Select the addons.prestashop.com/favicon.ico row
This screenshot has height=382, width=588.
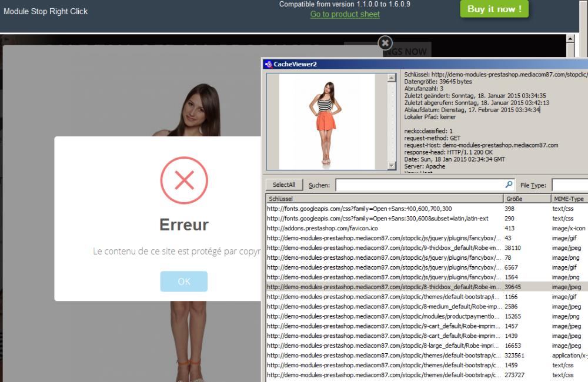(x=427, y=228)
